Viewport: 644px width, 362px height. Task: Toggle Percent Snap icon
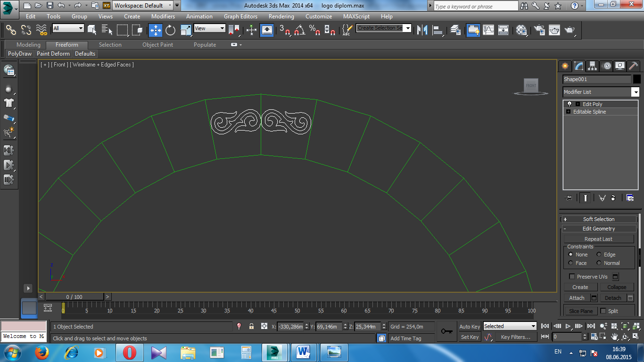click(x=314, y=30)
